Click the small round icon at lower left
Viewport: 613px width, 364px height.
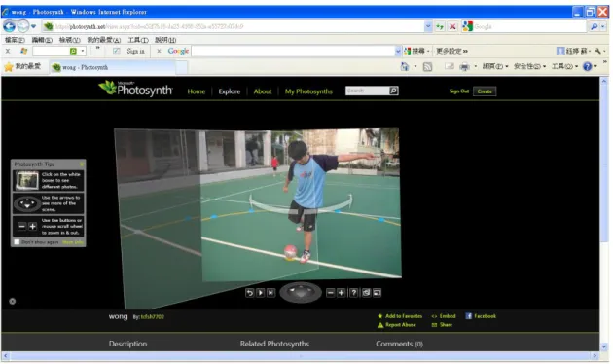click(x=12, y=301)
